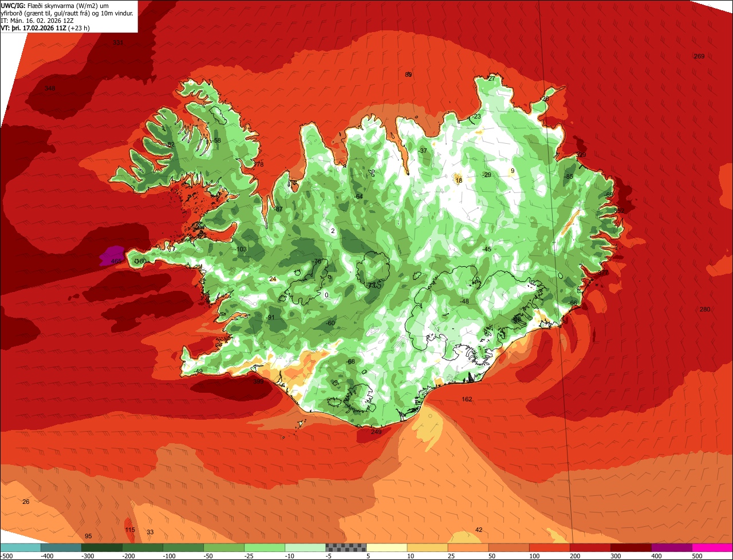Click the valid time 'VT: þri. 17.02.2026 11Z'
This screenshot has width=733, height=560.
34,27
